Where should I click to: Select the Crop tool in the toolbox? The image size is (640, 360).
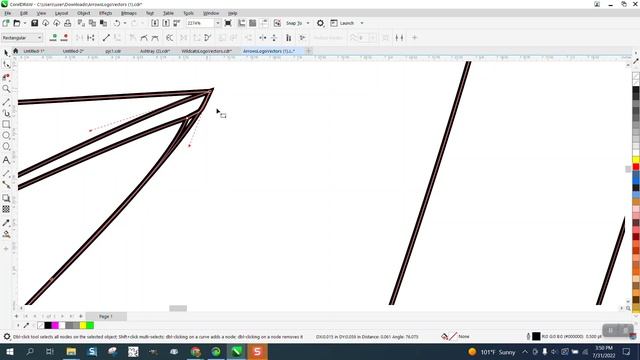pos(6,77)
